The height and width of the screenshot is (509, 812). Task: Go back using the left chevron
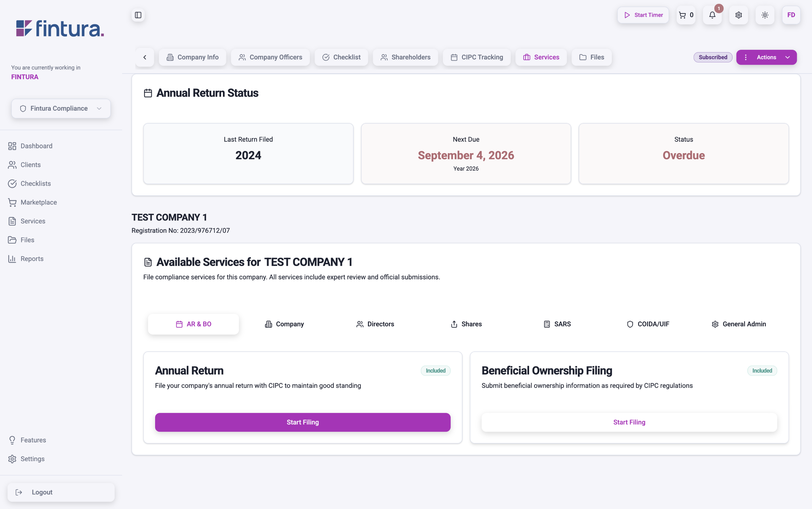145,57
